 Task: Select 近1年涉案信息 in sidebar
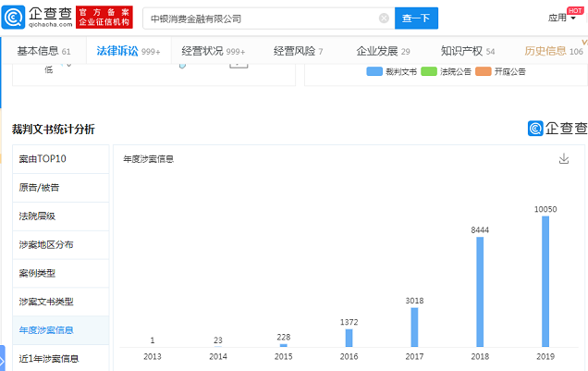pos(61,359)
